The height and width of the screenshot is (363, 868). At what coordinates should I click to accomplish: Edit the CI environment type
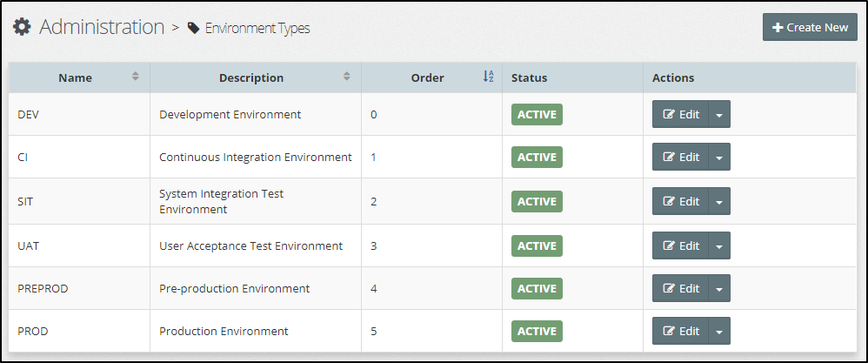pyautogui.click(x=681, y=157)
